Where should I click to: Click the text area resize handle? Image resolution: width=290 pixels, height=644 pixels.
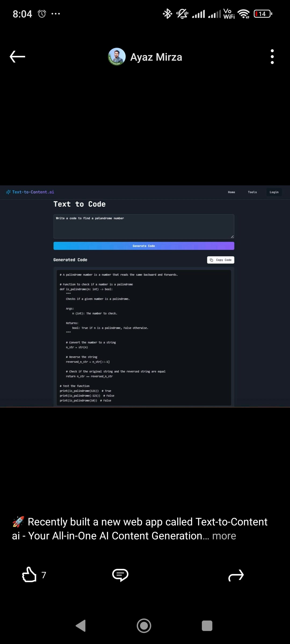pyautogui.click(x=232, y=236)
